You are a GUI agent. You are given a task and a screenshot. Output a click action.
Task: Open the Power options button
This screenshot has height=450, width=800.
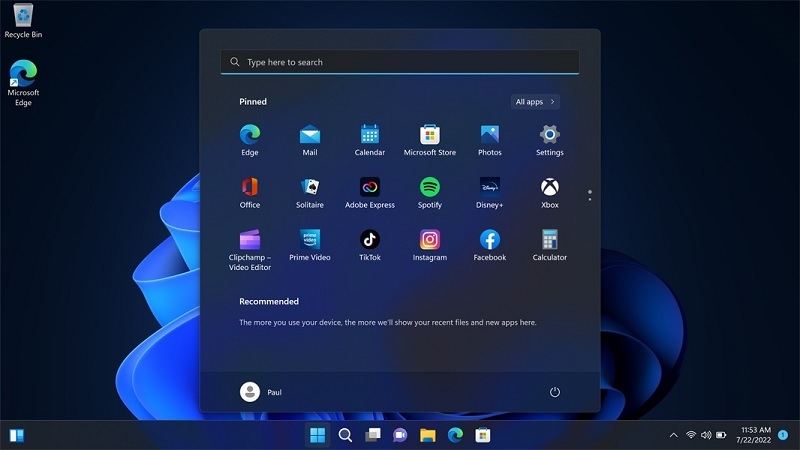[x=555, y=392]
